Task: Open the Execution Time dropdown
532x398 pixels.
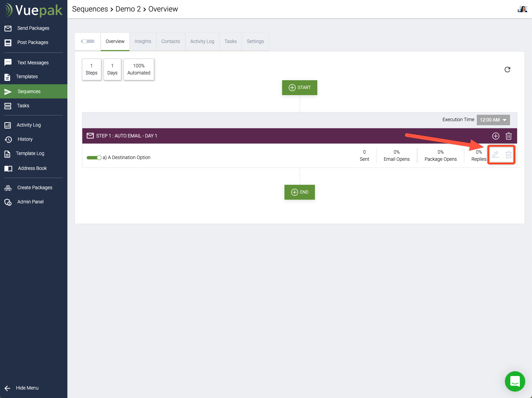Action: [x=493, y=120]
